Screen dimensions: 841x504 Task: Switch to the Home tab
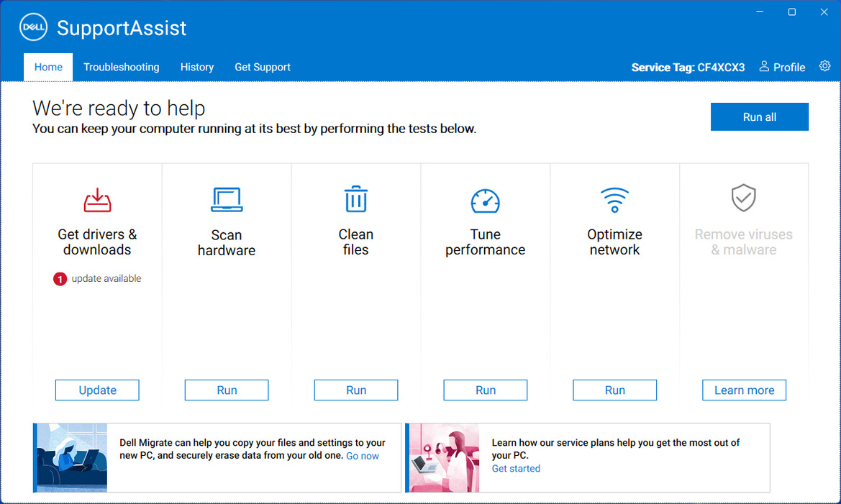coord(48,67)
